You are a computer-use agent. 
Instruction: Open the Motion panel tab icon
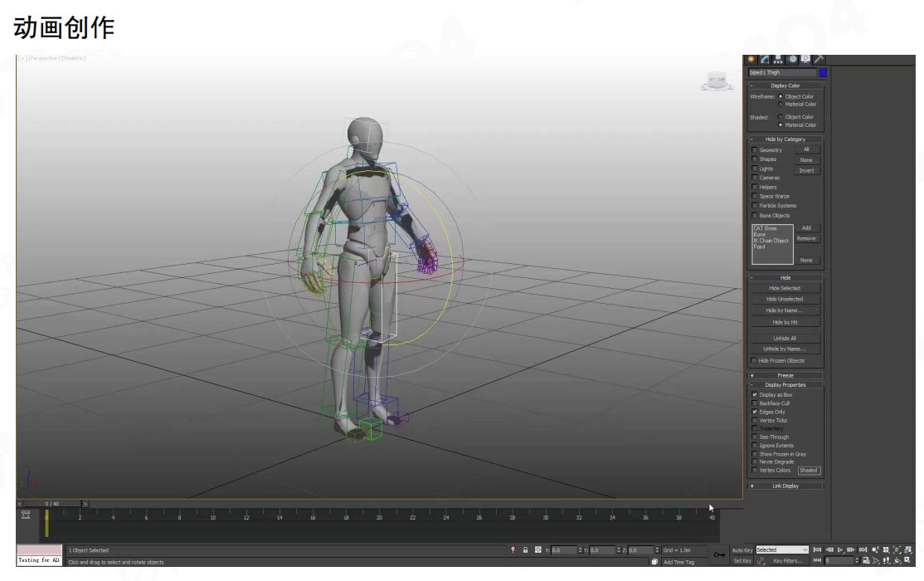(x=793, y=59)
